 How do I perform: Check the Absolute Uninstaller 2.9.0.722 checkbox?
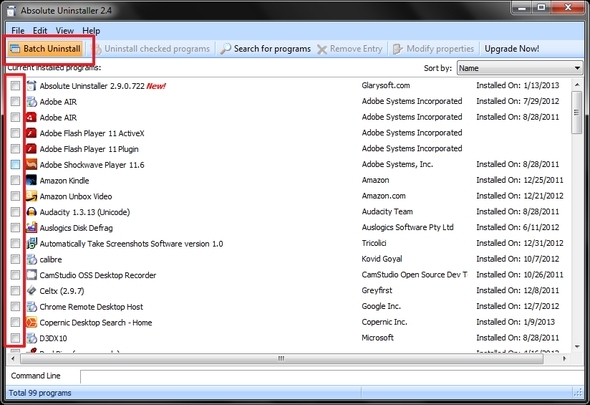pos(15,86)
